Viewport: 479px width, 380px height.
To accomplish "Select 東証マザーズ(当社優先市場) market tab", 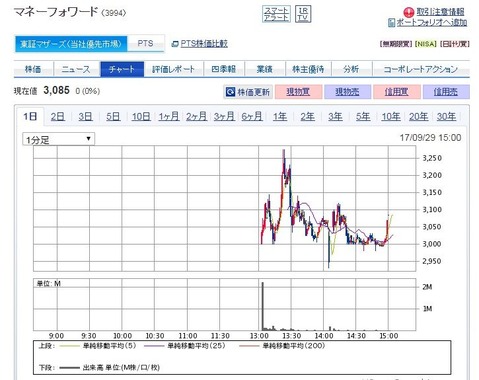I will pyautogui.click(x=71, y=44).
